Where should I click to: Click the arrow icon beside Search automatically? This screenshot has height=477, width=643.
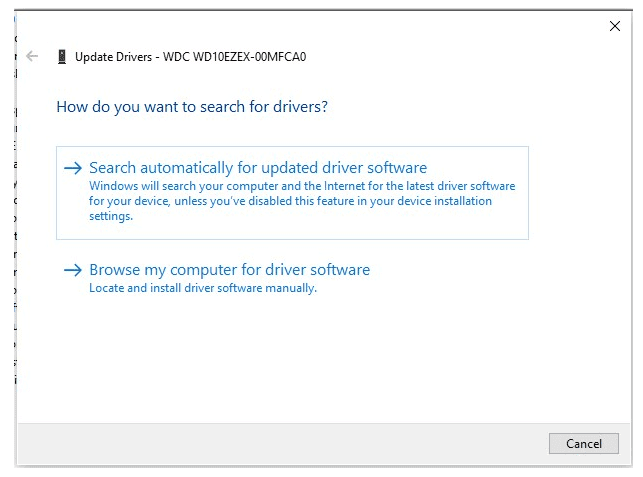click(x=72, y=168)
